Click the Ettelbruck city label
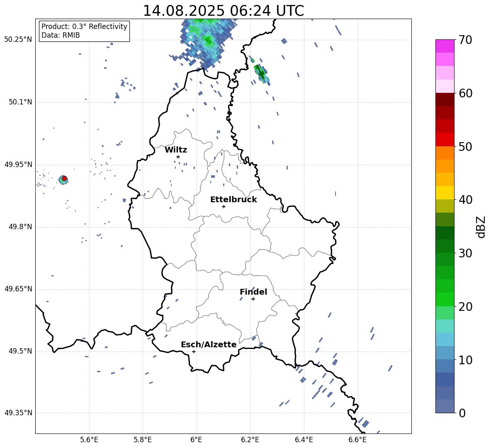491x448 pixels. click(233, 200)
